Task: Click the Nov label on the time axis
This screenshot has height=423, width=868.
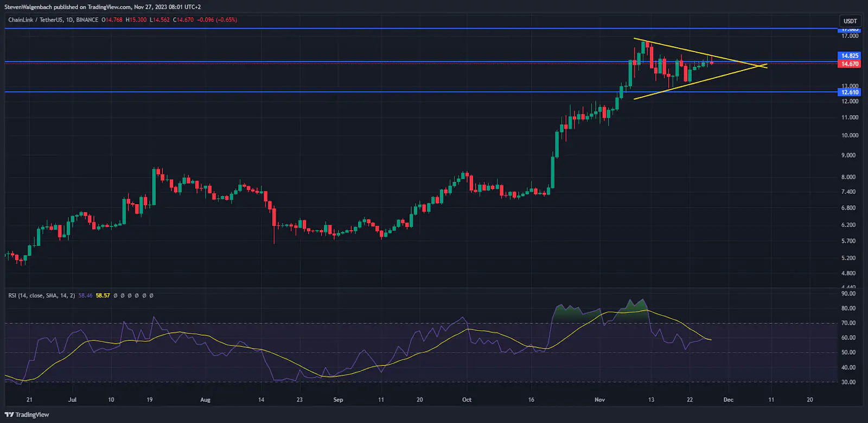Action: (x=599, y=400)
